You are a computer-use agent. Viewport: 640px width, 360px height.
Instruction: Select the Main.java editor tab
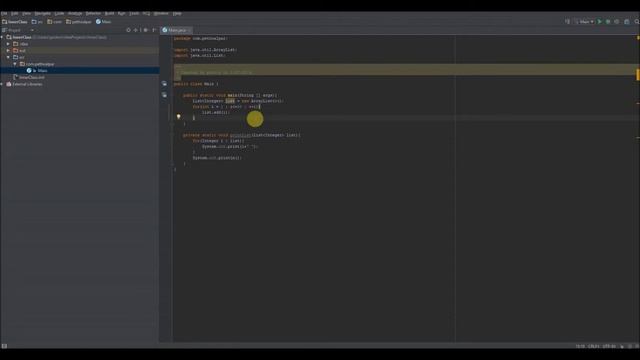(x=175, y=30)
